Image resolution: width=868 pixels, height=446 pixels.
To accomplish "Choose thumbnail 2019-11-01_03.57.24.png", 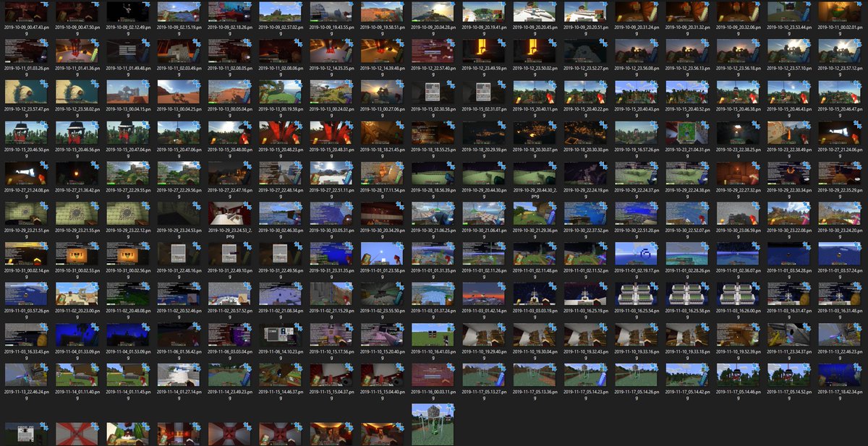I will (x=840, y=254).
